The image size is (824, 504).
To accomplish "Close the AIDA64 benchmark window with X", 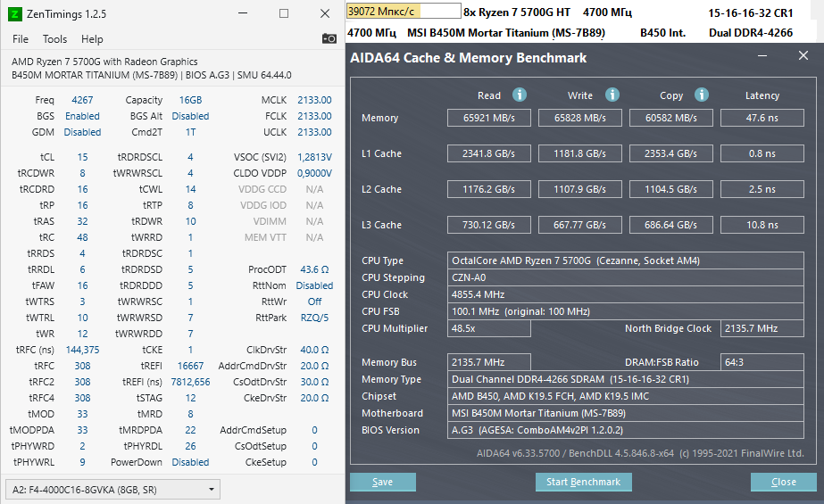I will tap(803, 55).
